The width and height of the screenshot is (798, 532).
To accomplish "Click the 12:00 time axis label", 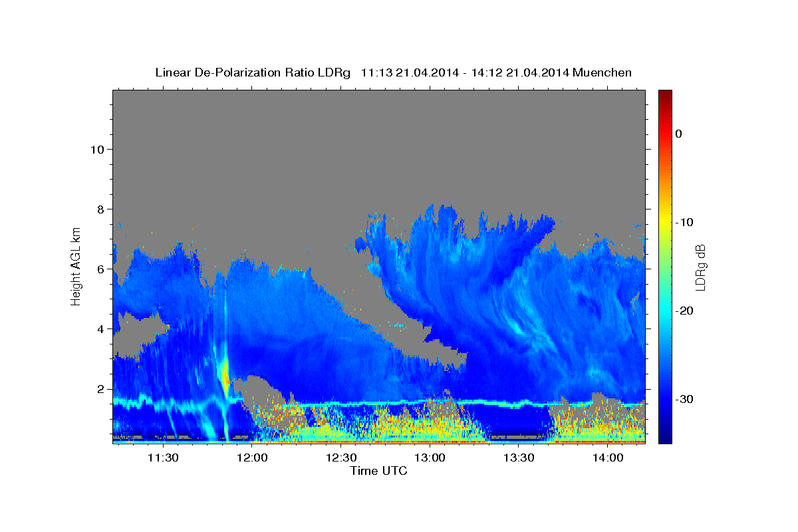I will click(x=252, y=458).
